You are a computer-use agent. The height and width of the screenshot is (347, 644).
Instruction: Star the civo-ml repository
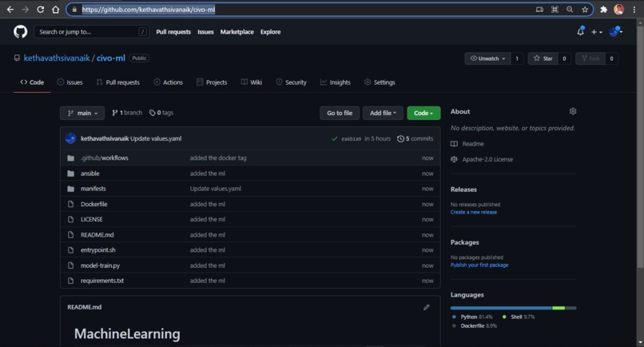[x=543, y=58]
